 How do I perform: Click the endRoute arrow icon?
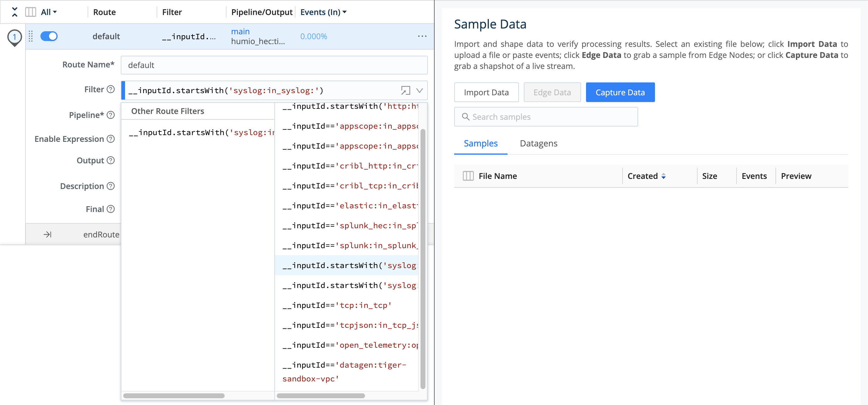click(47, 234)
